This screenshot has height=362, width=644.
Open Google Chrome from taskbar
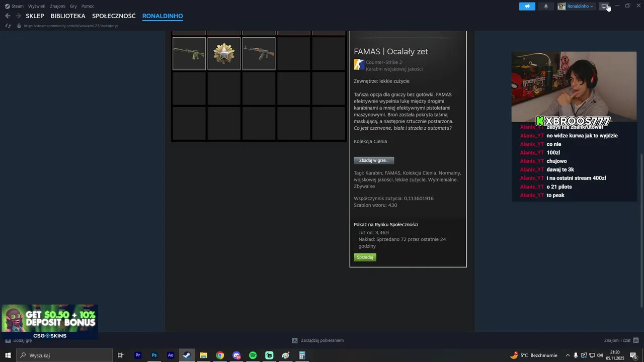(x=220, y=355)
